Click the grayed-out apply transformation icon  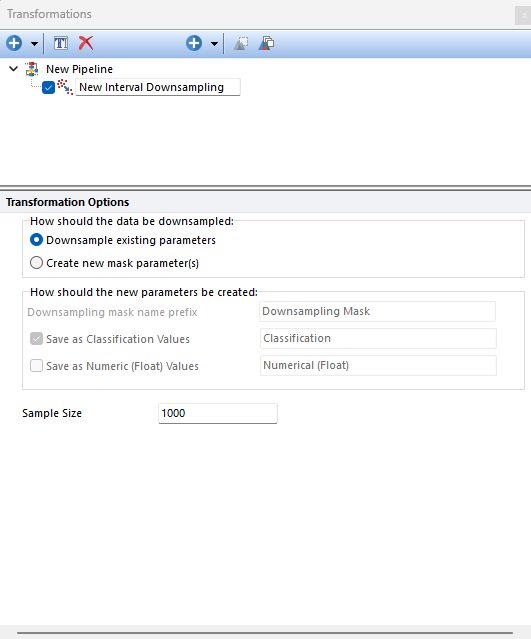240,43
